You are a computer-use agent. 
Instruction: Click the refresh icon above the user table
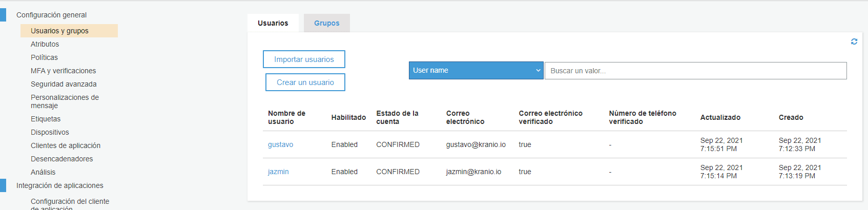point(854,41)
